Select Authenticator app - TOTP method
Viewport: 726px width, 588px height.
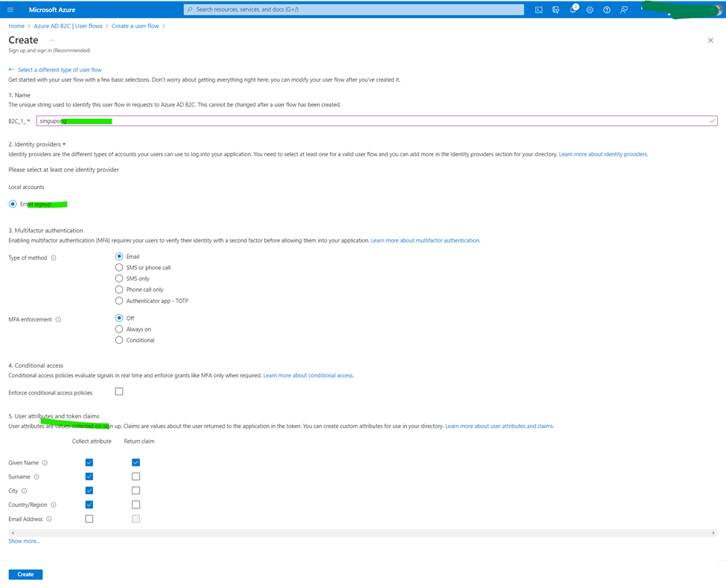pos(119,301)
